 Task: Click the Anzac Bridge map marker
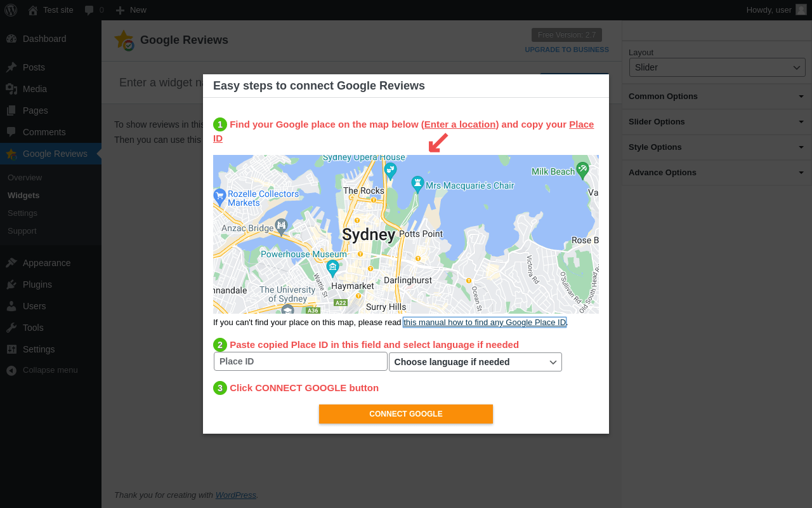282,227
